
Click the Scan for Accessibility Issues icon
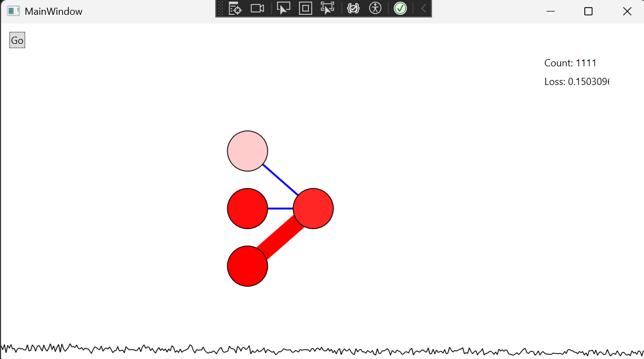[375, 8]
